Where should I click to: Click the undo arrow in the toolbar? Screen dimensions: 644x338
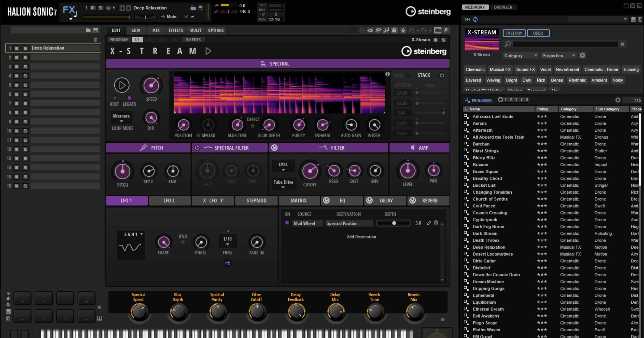click(412, 30)
